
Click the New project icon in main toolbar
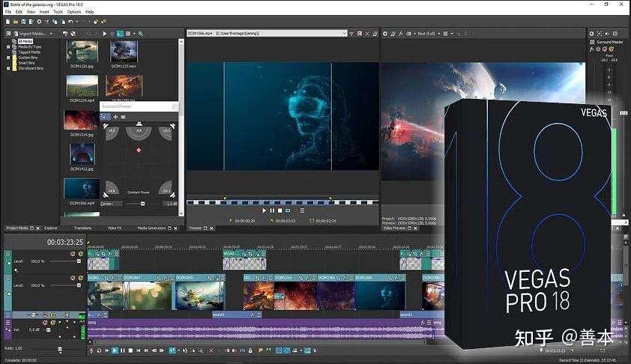pos(7,21)
